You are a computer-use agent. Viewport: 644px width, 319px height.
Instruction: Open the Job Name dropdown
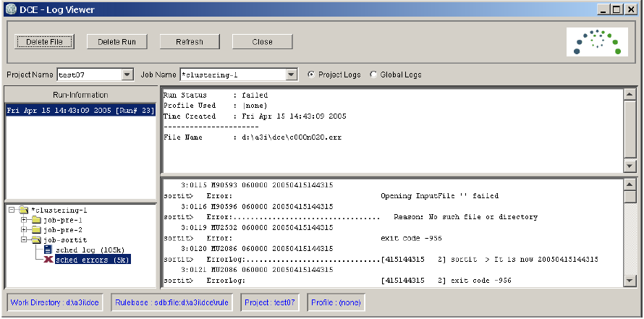291,75
